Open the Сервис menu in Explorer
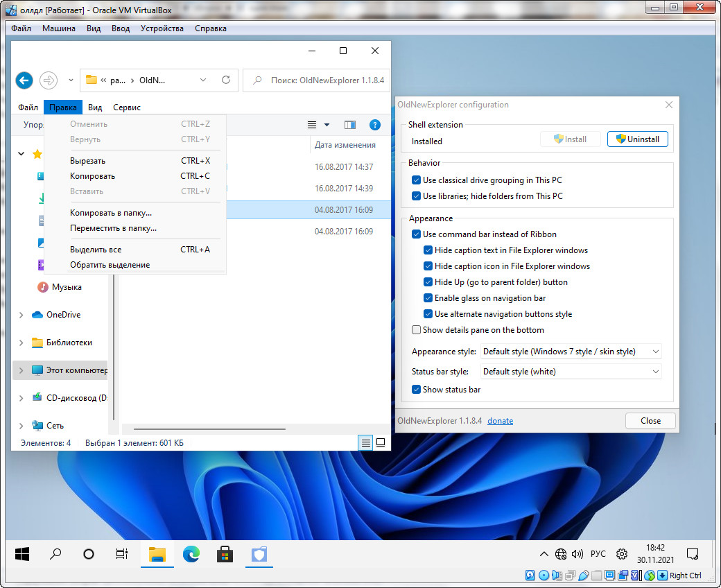Image resolution: width=721 pixels, height=588 pixels. coord(127,107)
